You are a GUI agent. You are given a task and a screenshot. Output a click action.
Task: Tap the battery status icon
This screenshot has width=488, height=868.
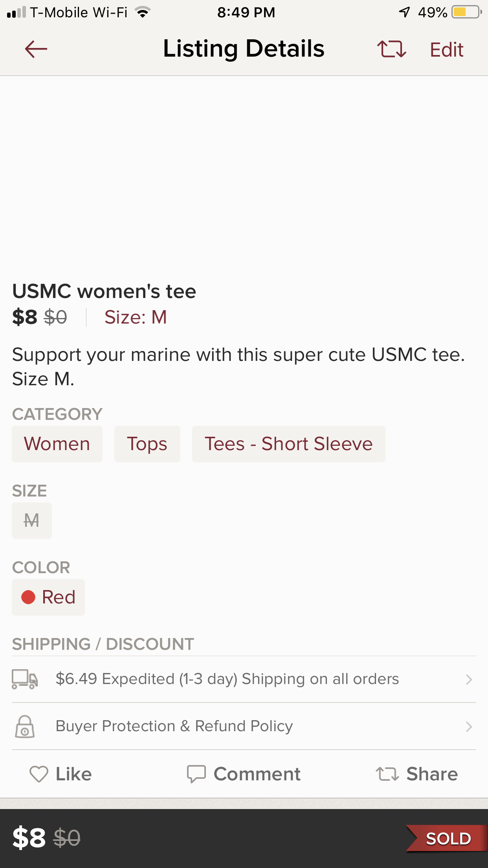click(466, 12)
